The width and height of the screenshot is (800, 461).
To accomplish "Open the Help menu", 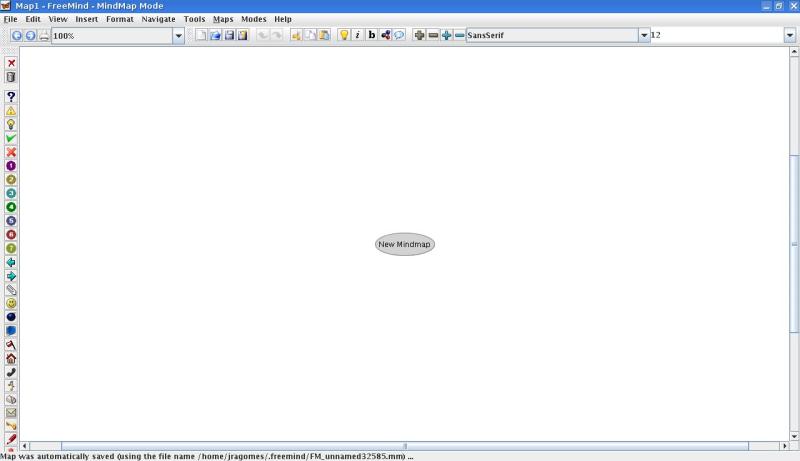I will [283, 19].
